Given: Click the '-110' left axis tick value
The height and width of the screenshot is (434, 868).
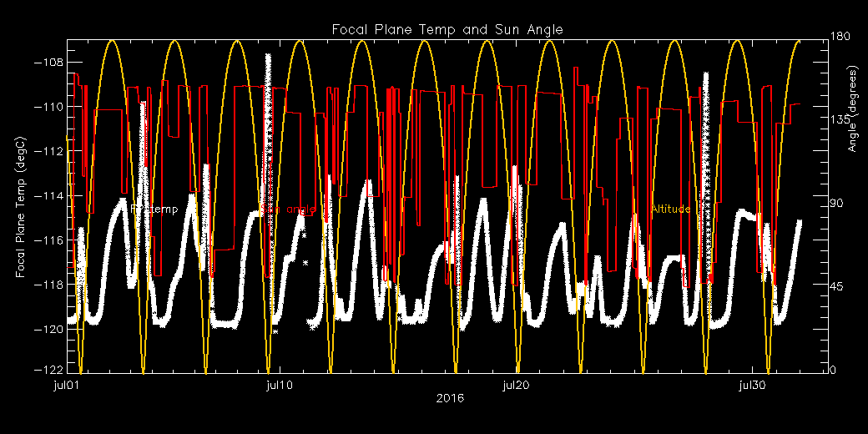Looking at the screenshot, I should (48, 107).
